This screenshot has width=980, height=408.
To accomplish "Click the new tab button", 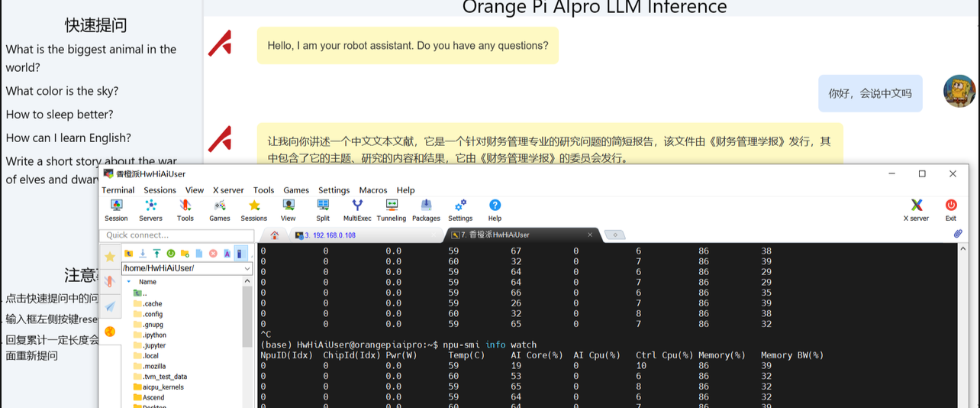I will pos(614,235).
